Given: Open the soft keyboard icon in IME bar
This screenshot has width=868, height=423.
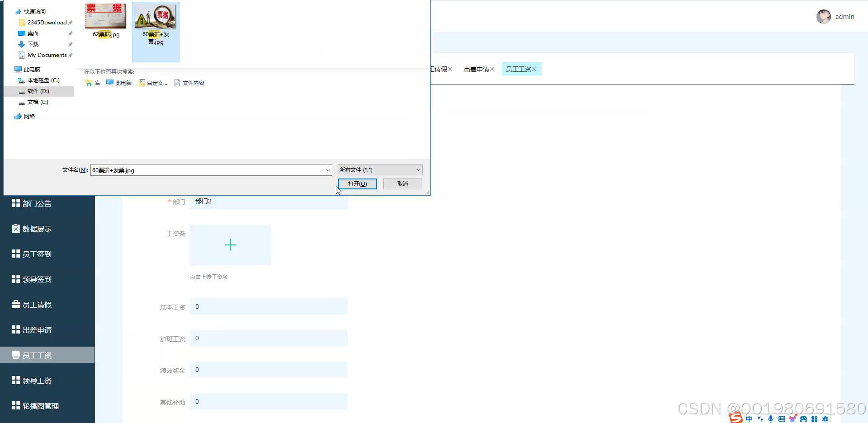Looking at the screenshot, I should tap(782, 419).
